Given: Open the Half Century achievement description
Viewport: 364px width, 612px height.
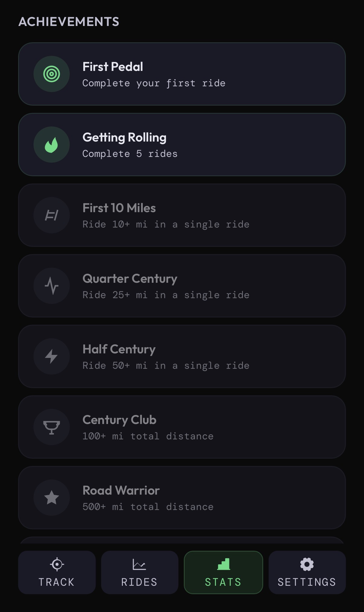Looking at the screenshot, I should coord(166,365).
